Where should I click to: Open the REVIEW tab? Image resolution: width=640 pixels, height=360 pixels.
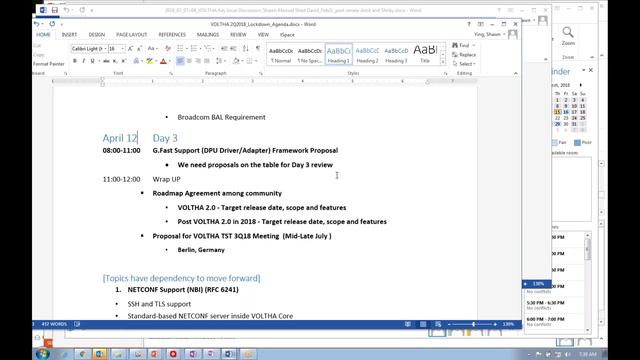(238, 35)
